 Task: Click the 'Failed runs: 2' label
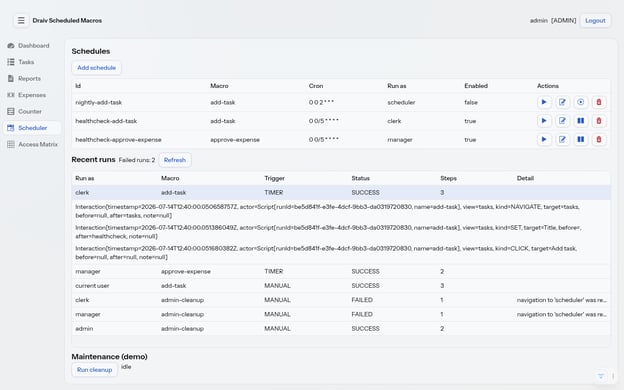click(x=137, y=160)
